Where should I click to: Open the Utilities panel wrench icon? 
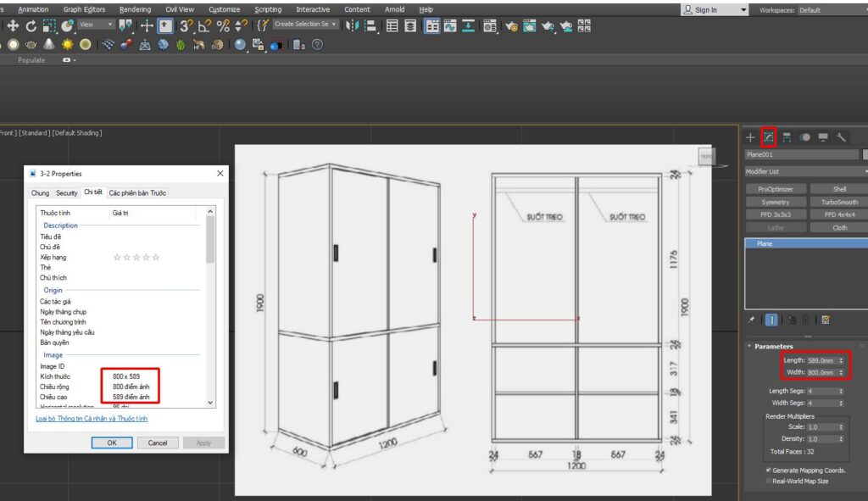[842, 136]
